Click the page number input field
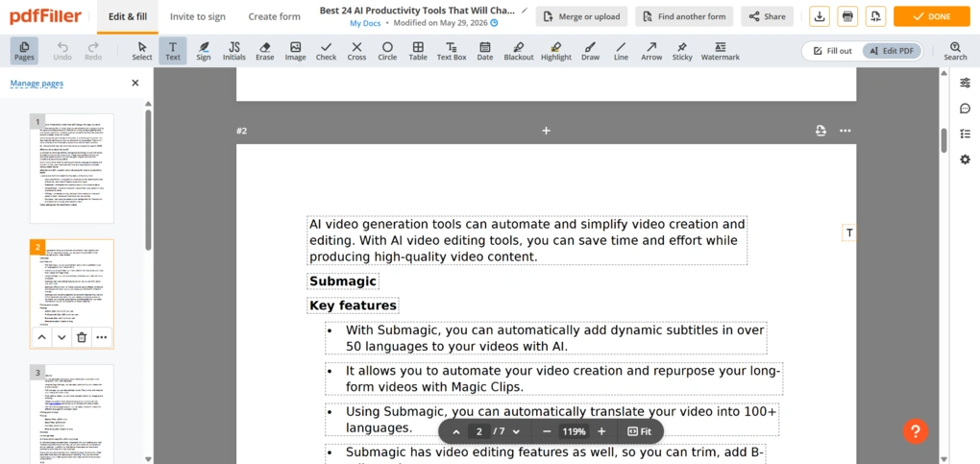980x464 pixels. click(x=479, y=431)
